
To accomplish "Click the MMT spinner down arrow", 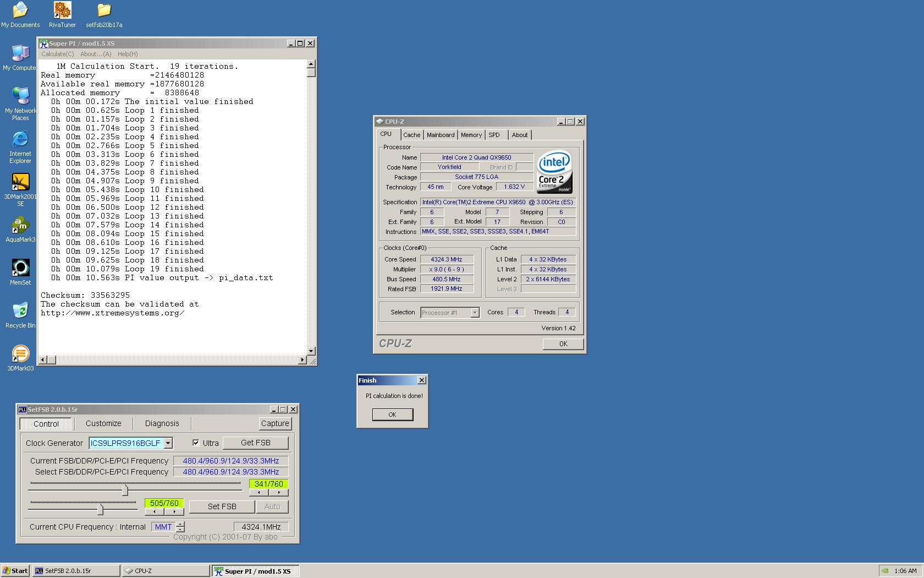I will click(x=180, y=530).
